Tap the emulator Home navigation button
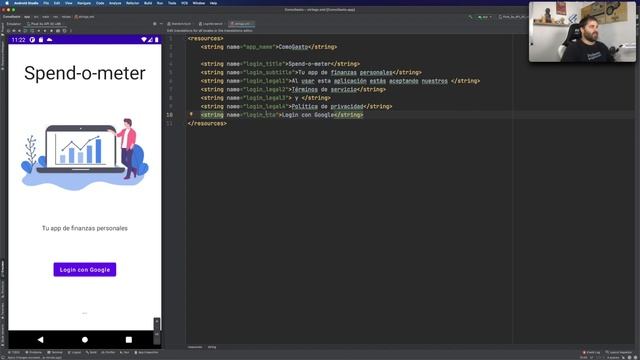This screenshot has height=360, width=640. 84,340
